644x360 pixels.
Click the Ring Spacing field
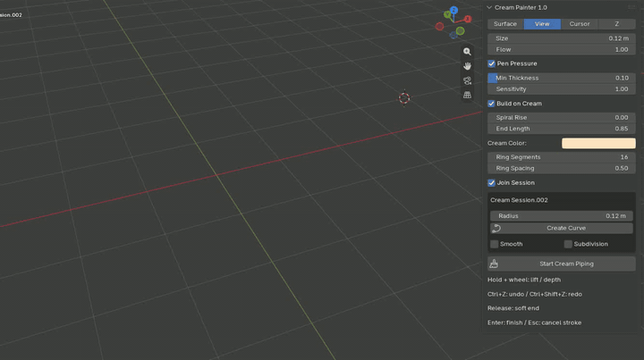562,168
